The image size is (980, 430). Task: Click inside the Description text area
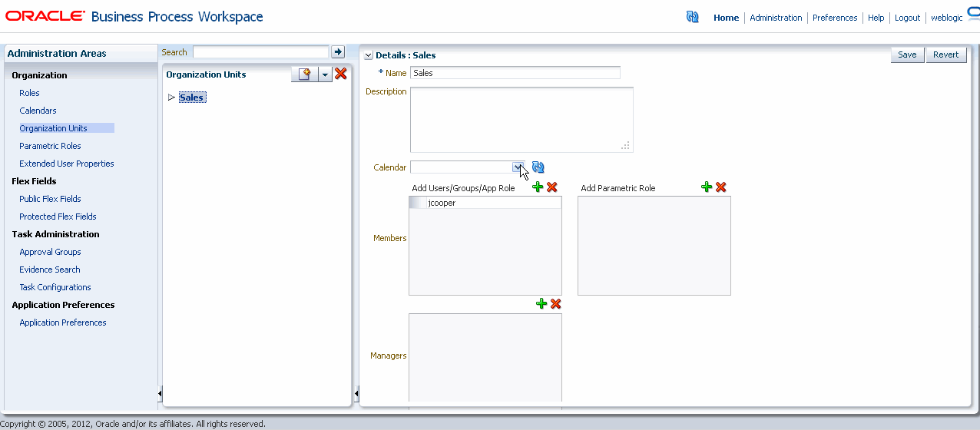[521, 120]
